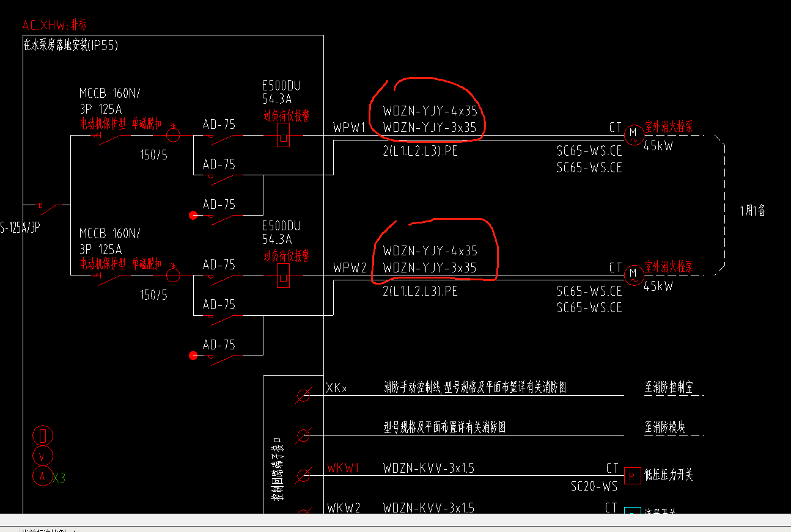Select current transformer circle above WPW2's 150/5
The height and width of the screenshot is (532, 791).
173,275
